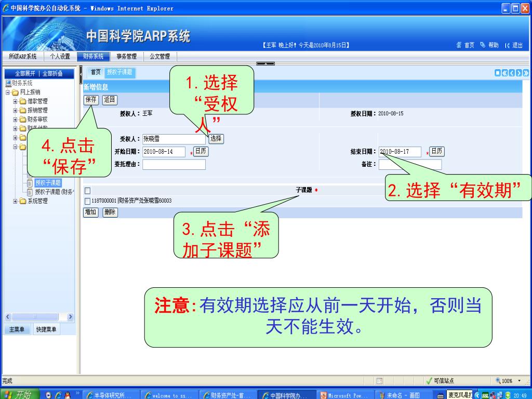Image resolution: width=532 pixels, height=399 pixels.
Task: Click the 删除 (Delete) sub-topic button
Action: [110, 212]
